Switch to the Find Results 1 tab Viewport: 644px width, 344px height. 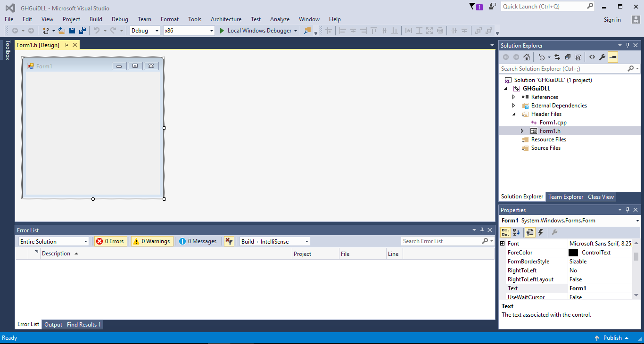[x=84, y=325]
